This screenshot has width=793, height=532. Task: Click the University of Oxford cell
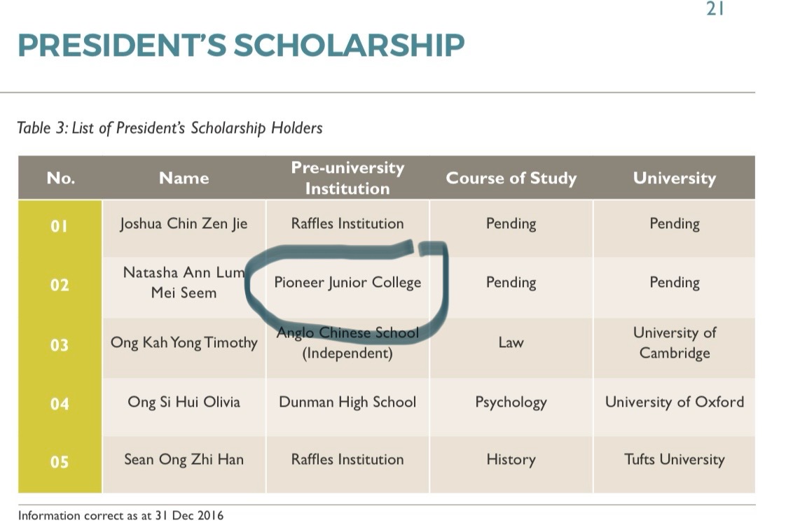point(674,402)
